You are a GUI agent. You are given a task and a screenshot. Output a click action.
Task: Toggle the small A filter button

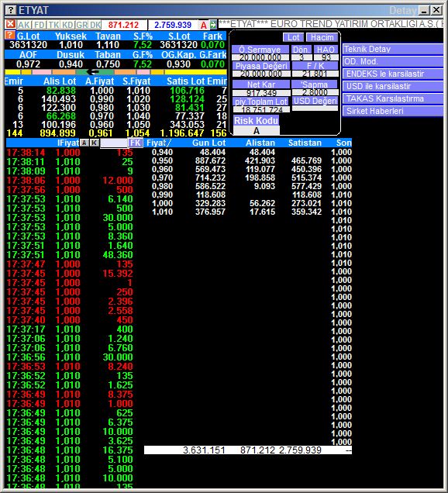click(x=84, y=143)
